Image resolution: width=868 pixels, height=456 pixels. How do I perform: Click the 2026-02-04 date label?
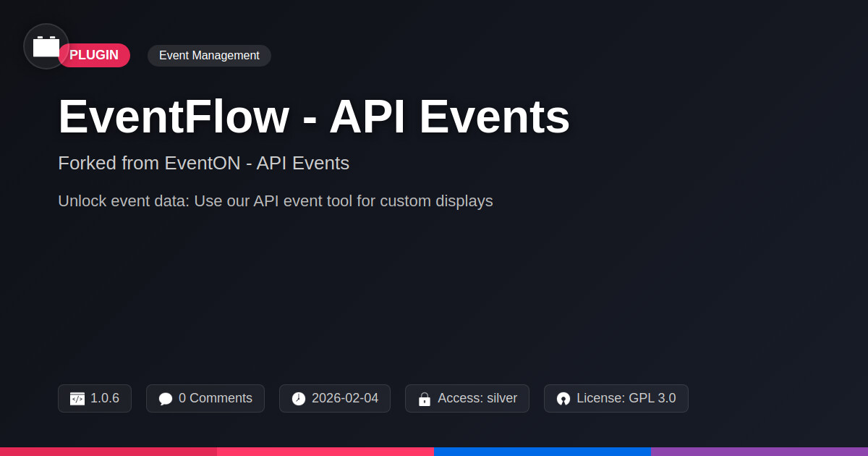344,398
